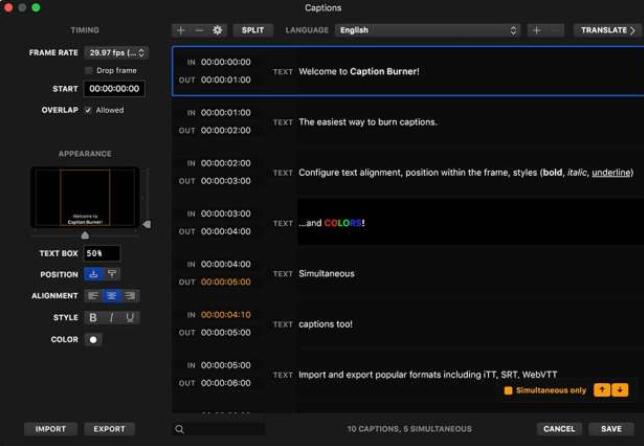Open the Frame Rate dropdown
Screen dimensions: 644x446
tap(117, 53)
